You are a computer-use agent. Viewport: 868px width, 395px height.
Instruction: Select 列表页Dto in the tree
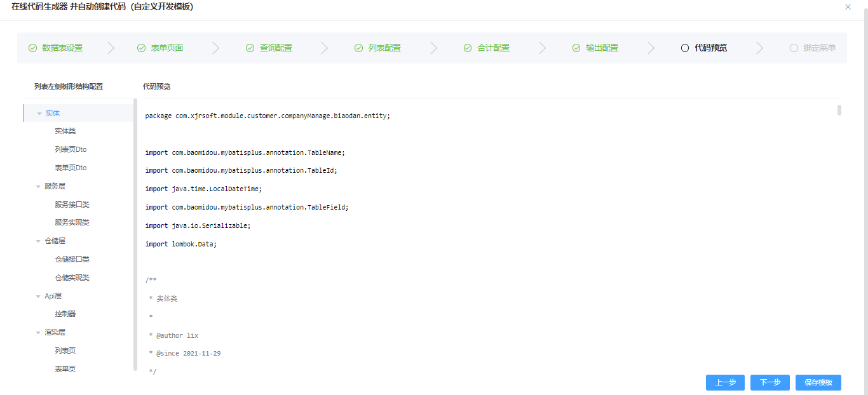click(x=71, y=150)
